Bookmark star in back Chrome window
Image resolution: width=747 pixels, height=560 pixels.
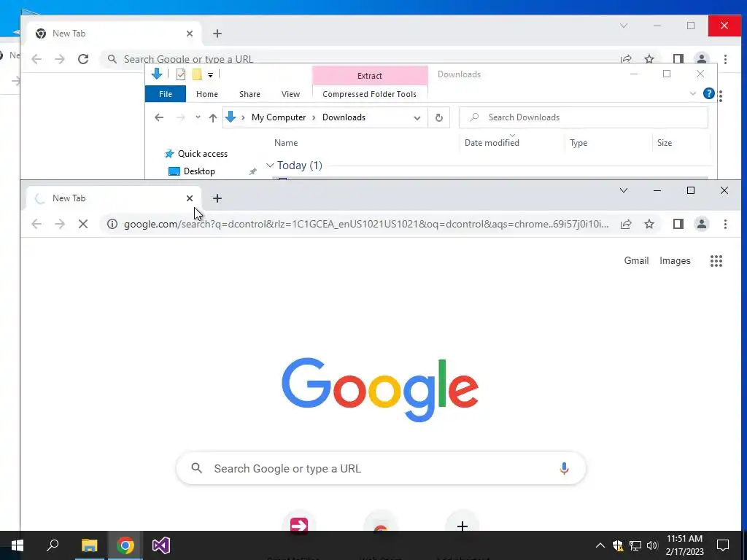pyautogui.click(x=649, y=59)
